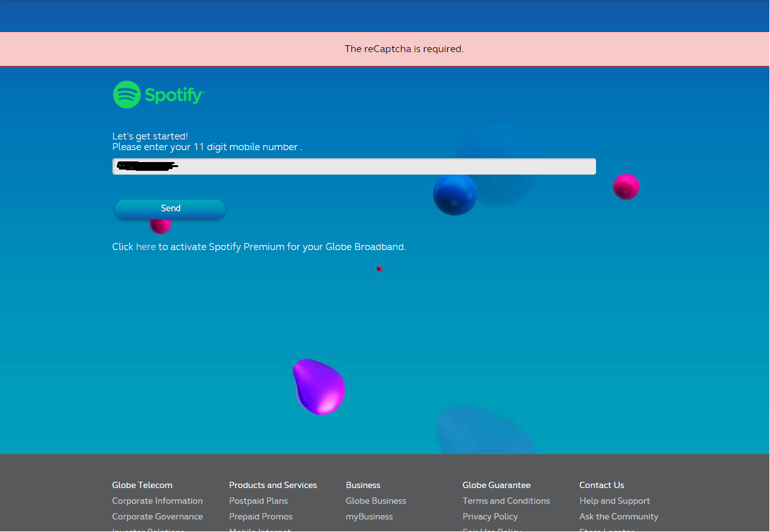Open Help and Support link

[x=614, y=501]
